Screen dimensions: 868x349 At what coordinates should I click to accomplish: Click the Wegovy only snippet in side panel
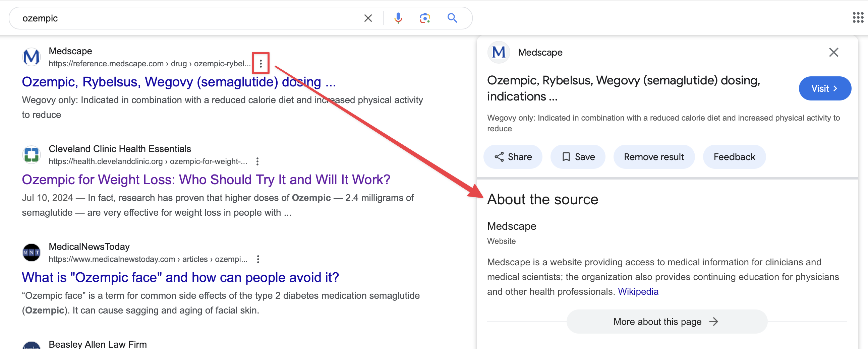tap(663, 123)
